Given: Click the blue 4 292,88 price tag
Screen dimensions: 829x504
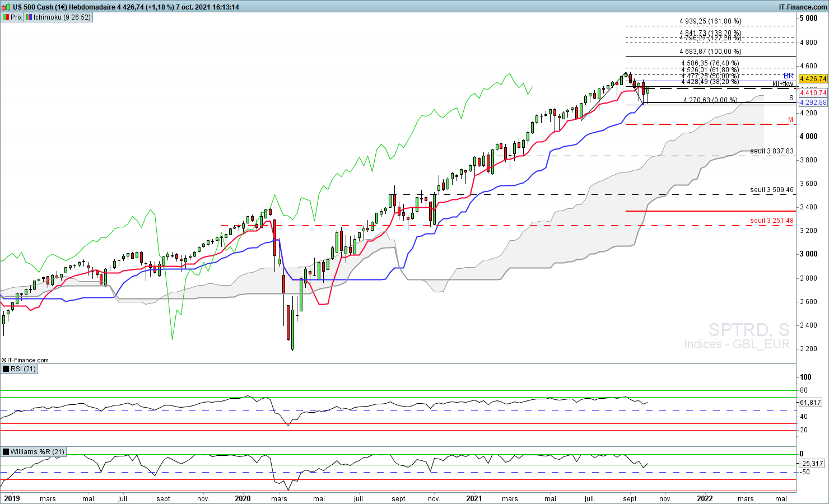Looking at the screenshot, I should [813, 102].
